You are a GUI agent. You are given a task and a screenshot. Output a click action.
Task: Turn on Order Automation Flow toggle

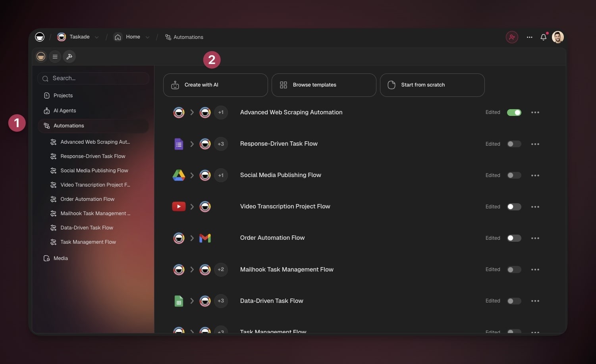tap(514, 238)
